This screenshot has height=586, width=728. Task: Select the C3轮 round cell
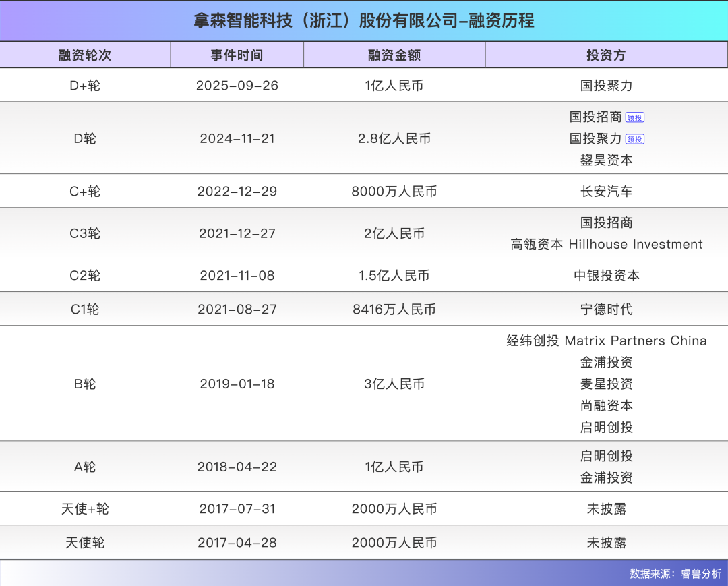point(85,233)
